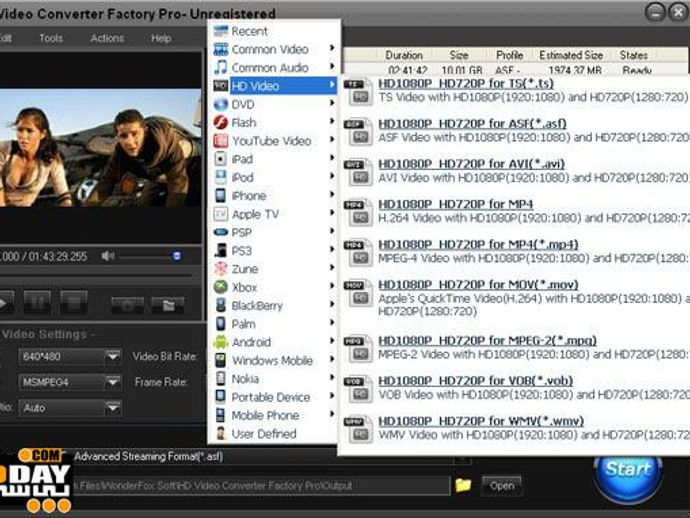The image size is (690, 518).
Task: Expand the Apple TV submenu arrow
Action: click(x=332, y=213)
